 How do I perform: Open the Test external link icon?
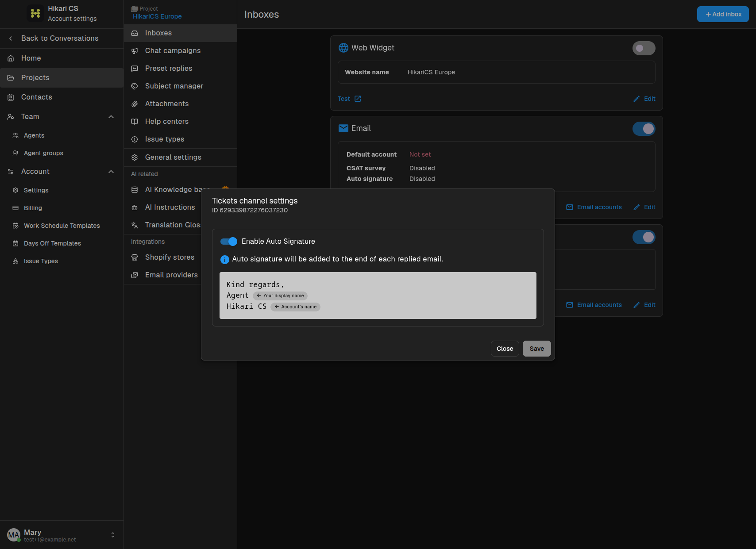click(358, 99)
